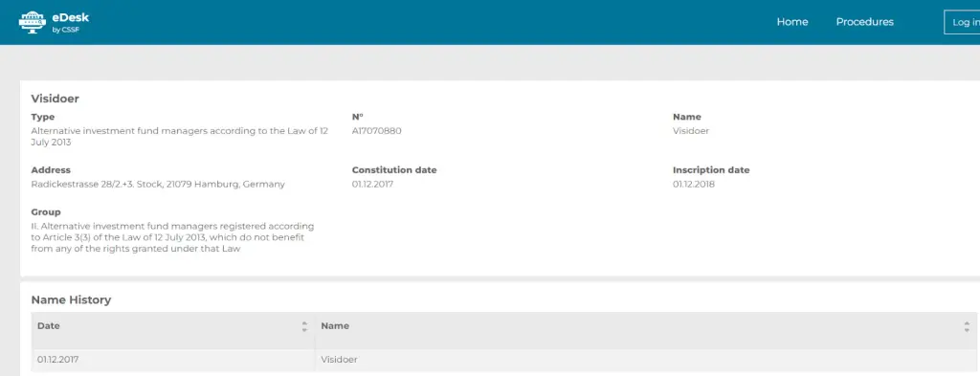980x376 pixels.
Task: Select the Inscription date value 01.12.2018
Action: pos(694,185)
